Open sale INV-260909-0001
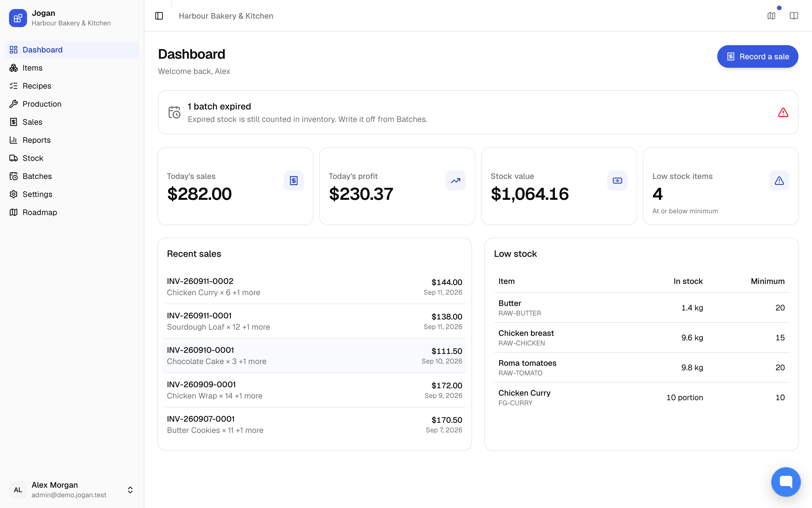Image resolution: width=812 pixels, height=508 pixels. 314,390
